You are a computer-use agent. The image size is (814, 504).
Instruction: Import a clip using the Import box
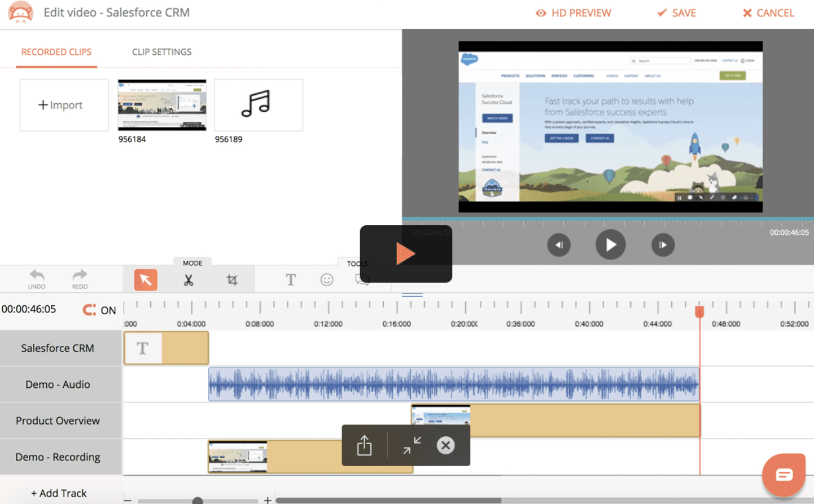coord(64,105)
